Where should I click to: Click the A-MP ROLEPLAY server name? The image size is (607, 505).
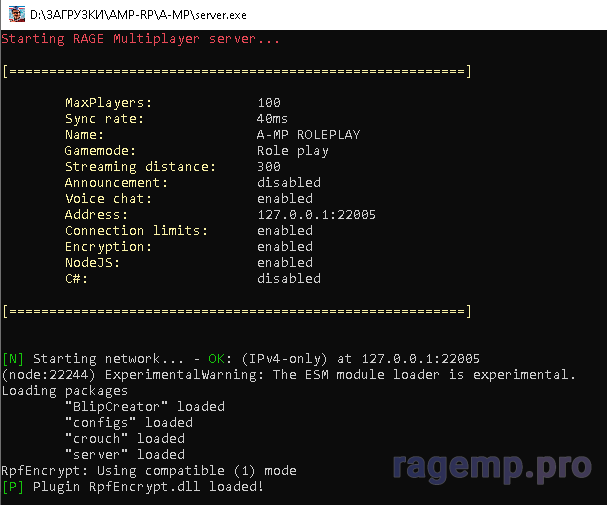309,135
